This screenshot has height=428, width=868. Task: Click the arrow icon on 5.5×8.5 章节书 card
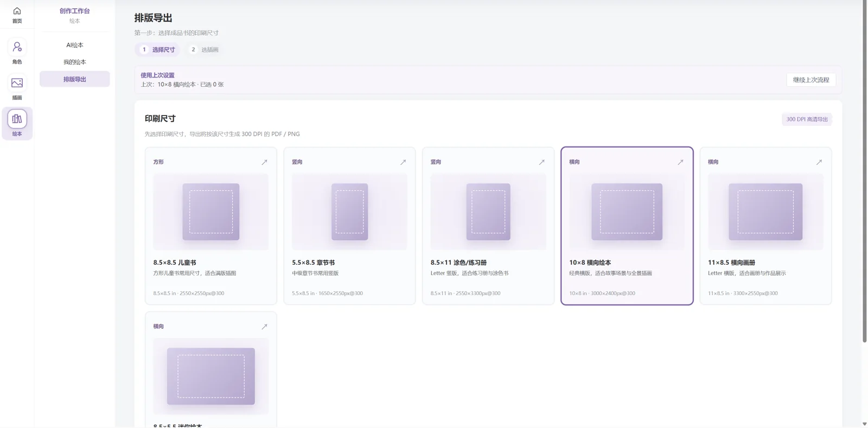point(403,162)
